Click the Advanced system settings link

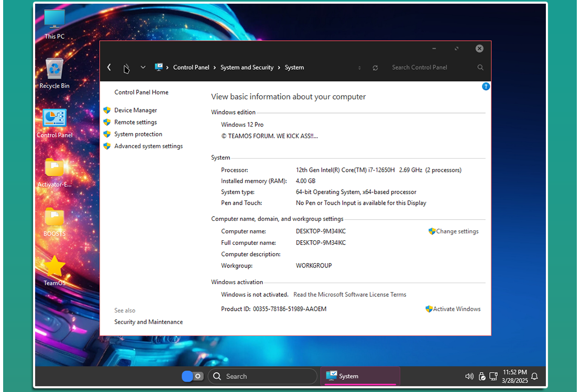[148, 147]
